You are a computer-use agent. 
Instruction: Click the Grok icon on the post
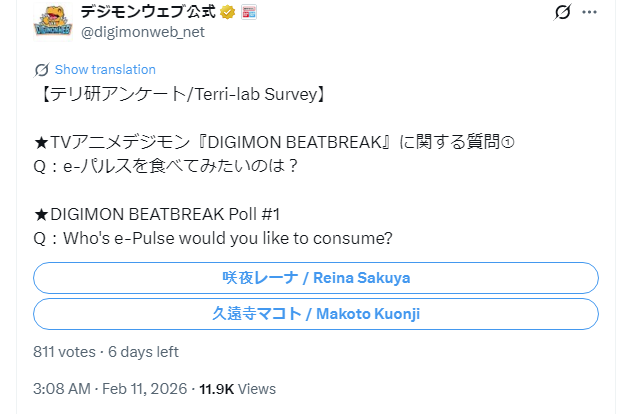(563, 13)
